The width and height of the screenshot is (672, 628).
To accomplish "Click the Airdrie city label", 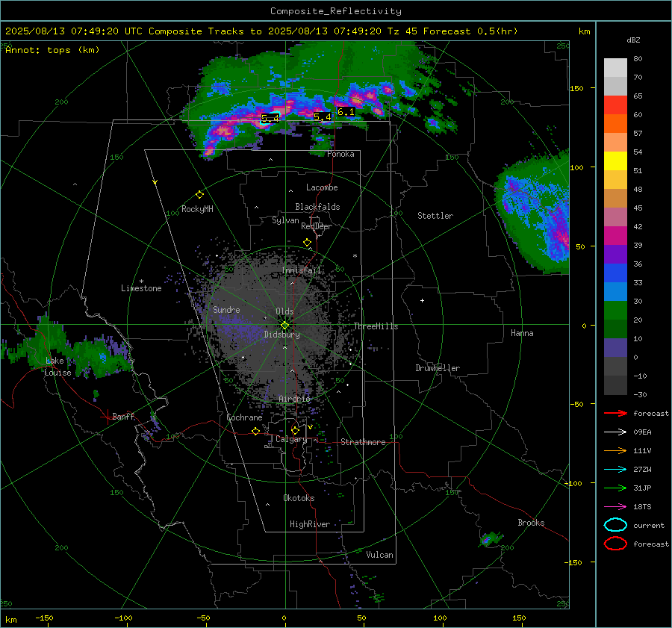I will (x=294, y=399).
